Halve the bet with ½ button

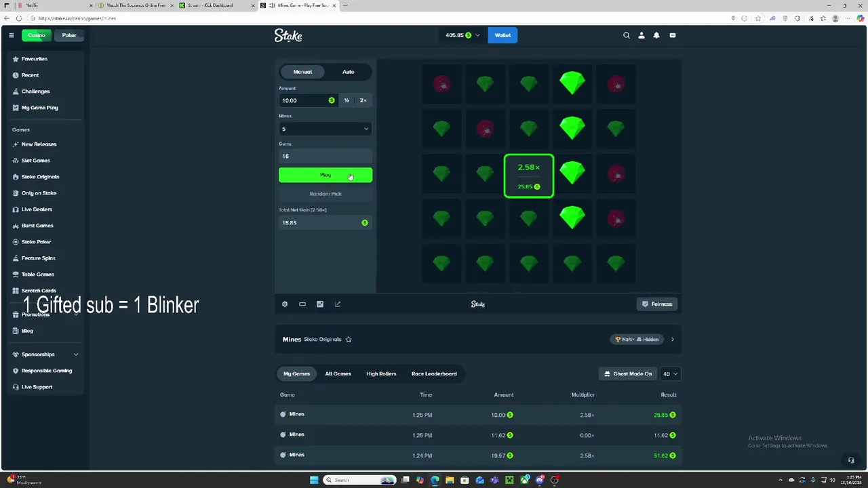(347, 100)
